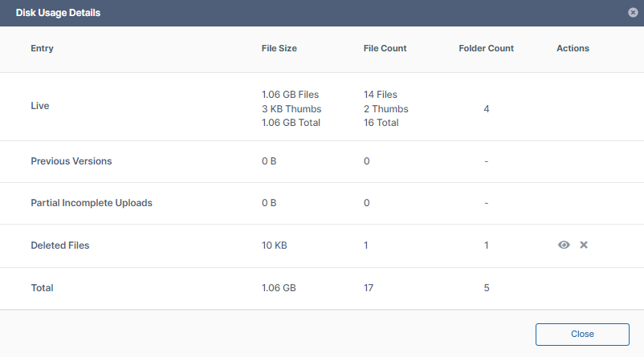Select the Total row label
Image resolution: width=644 pixels, height=357 pixels.
42,287
